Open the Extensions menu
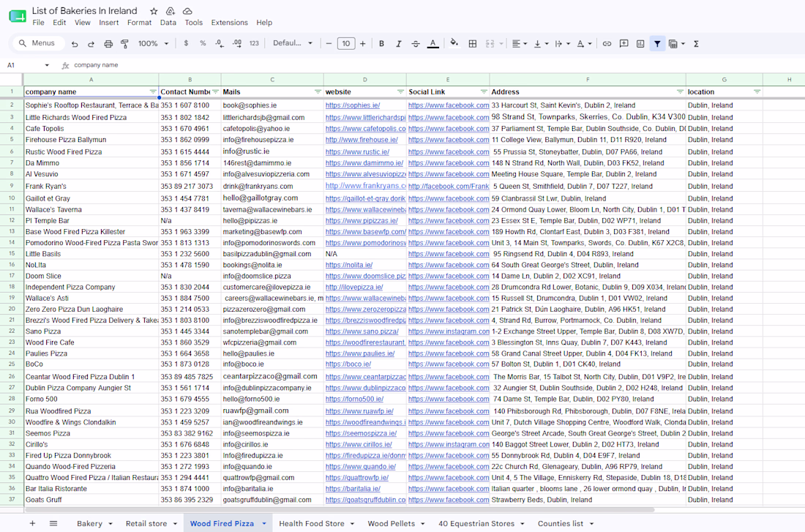 (x=230, y=23)
